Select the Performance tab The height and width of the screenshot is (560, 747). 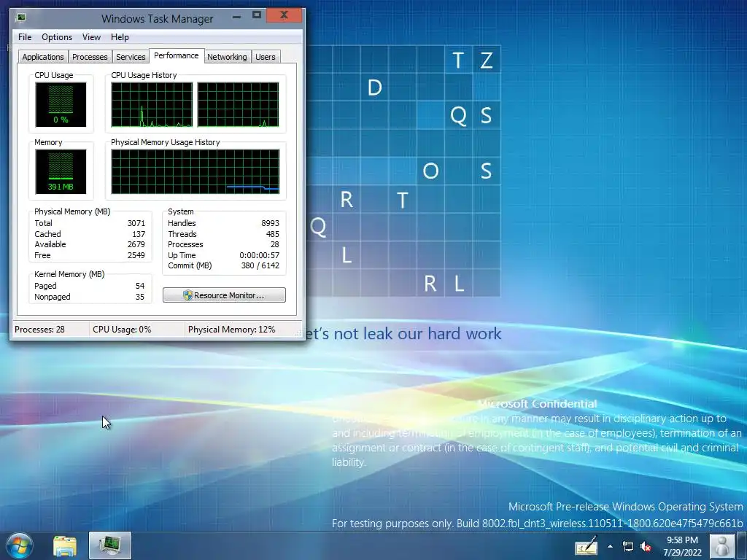pyautogui.click(x=177, y=55)
